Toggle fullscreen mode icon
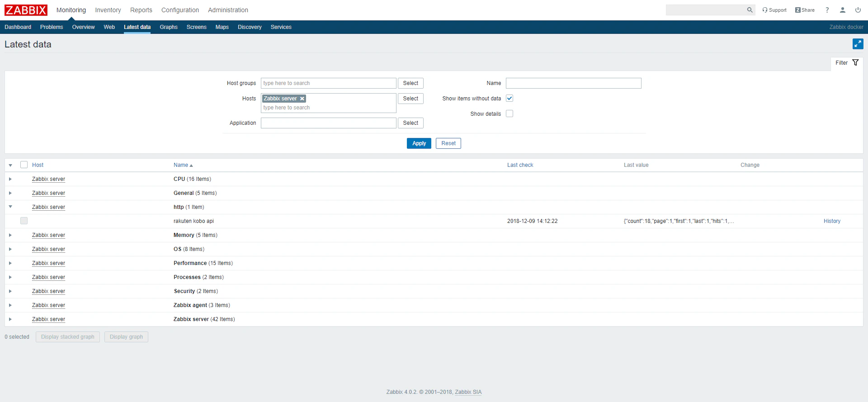Screen dimensions: 868x402 (x=858, y=44)
